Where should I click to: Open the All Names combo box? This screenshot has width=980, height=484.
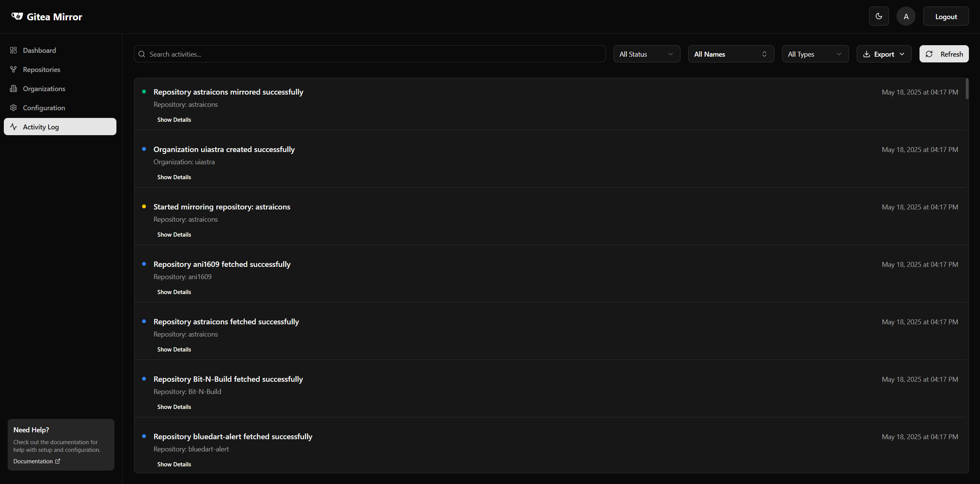tap(731, 54)
